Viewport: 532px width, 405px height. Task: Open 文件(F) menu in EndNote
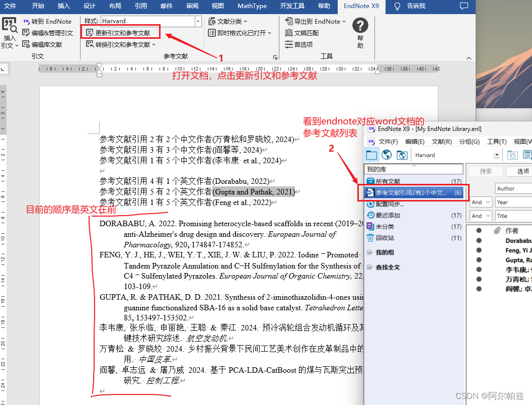coord(388,142)
